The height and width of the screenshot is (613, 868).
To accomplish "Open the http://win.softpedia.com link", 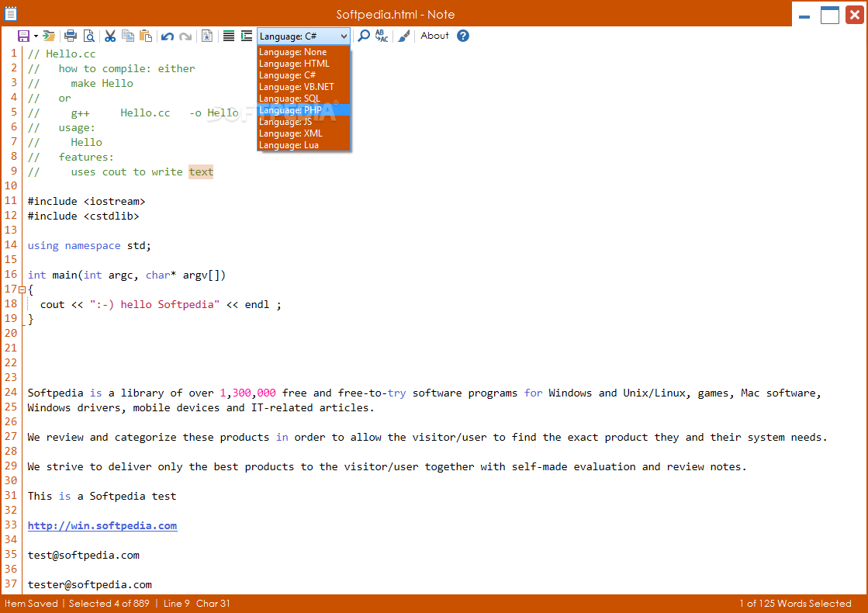I will pyautogui.click(x=102, y=525).
